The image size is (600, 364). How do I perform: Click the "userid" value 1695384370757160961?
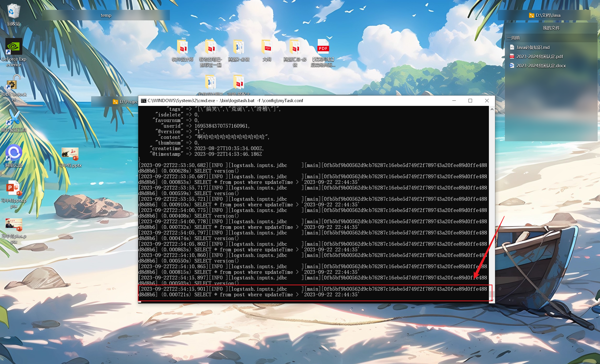coord(222,126)
